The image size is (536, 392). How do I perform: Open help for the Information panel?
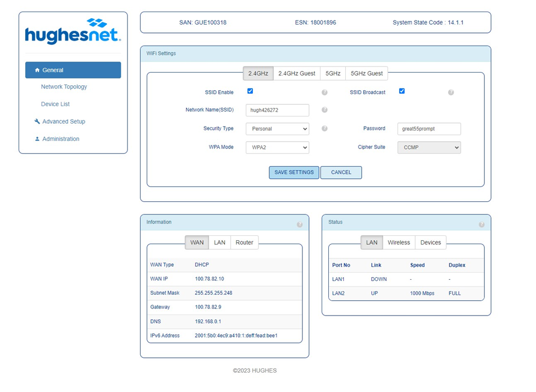(x=300, y=224)
